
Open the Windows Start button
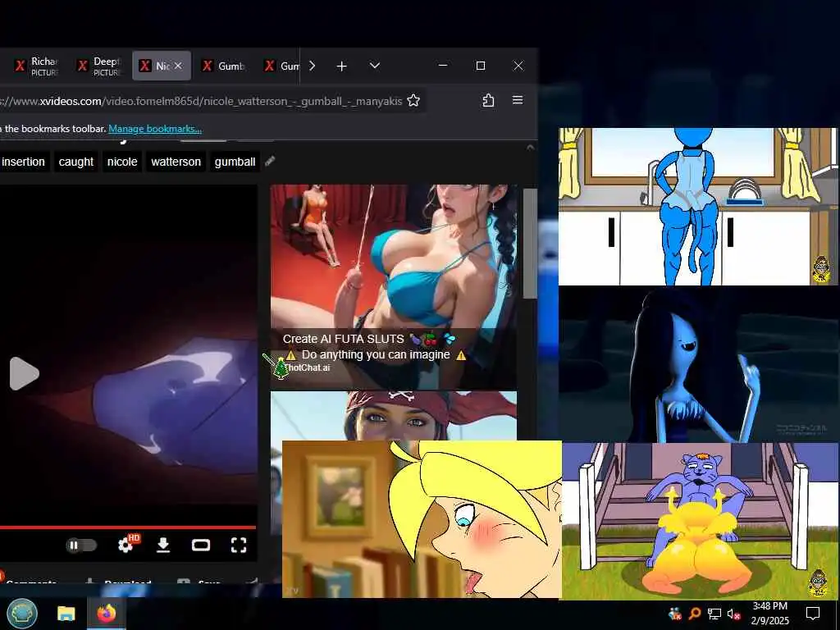pyautogui.click(x=22, y=614)
